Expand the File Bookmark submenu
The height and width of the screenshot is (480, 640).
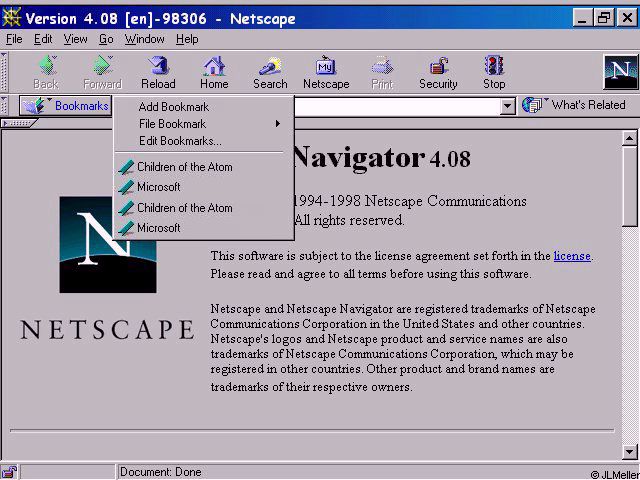point(203,124)
